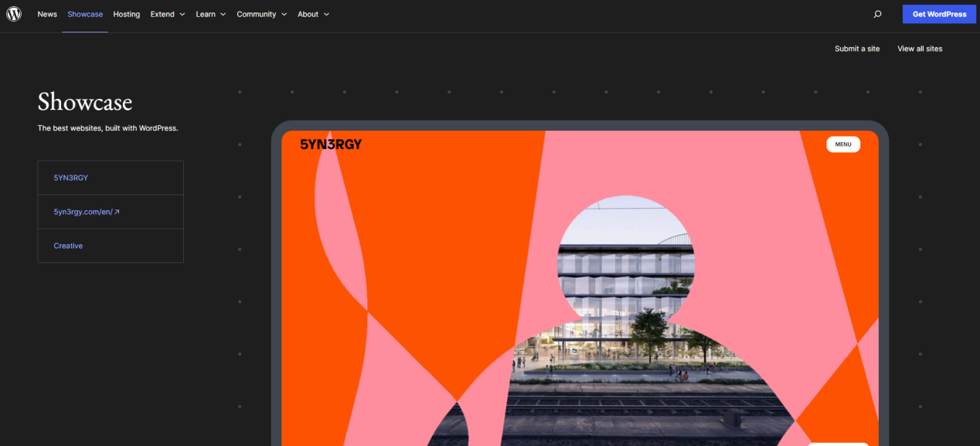This screenshot has height=446, width=980.
Task: Select the Showcase nav item
Action: tap(85, 14)
